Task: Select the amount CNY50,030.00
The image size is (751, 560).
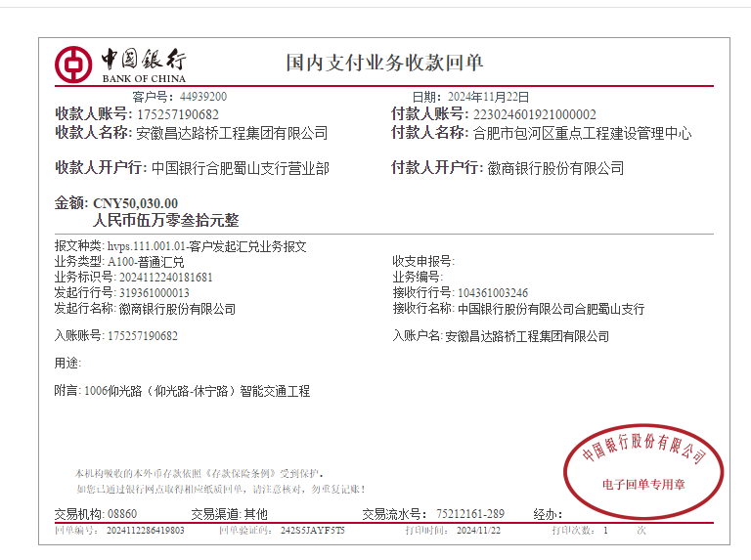Action: point(136,203)
